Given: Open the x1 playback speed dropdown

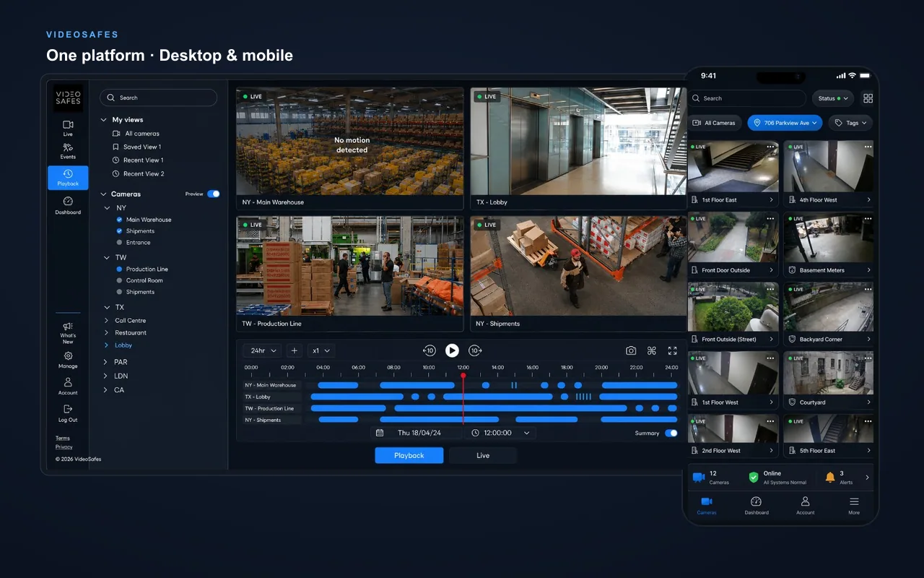Looking at the screenshot, I should (321, 350).
